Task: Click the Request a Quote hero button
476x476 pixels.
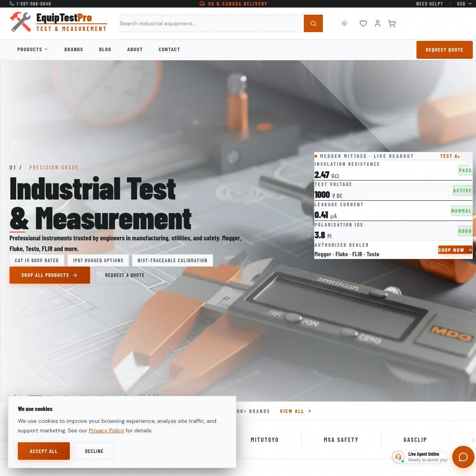Action: (x=125, y=275)
